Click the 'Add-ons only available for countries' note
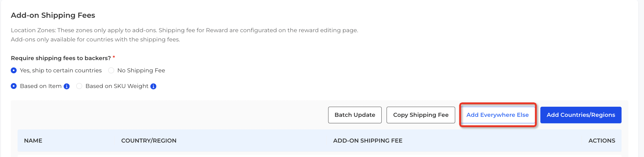 click(x=95, y=40)
